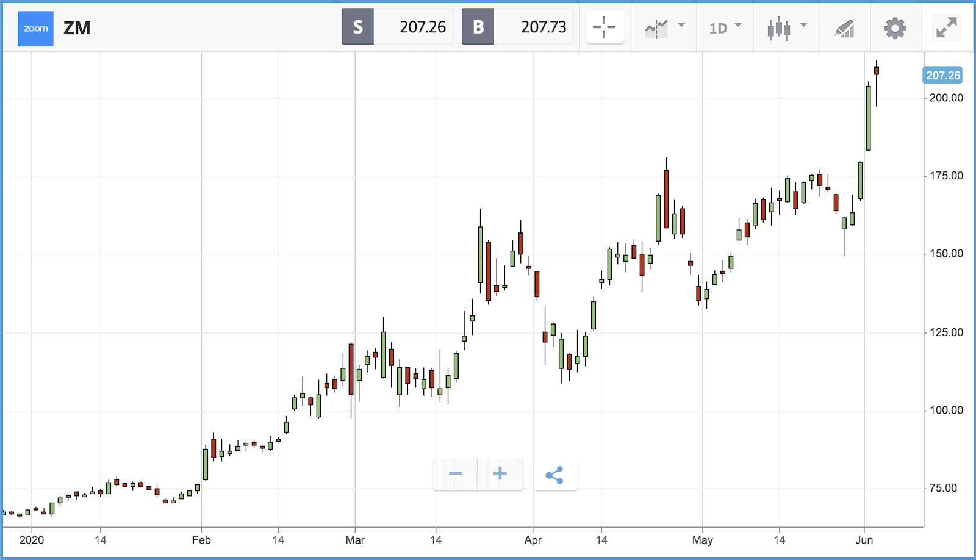Click the sell price 207.26
Screen dimensions: 976x560
coord(423,27)
